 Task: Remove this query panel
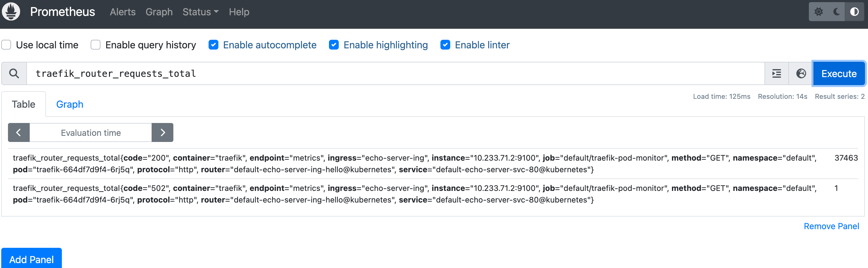(831, 226)
